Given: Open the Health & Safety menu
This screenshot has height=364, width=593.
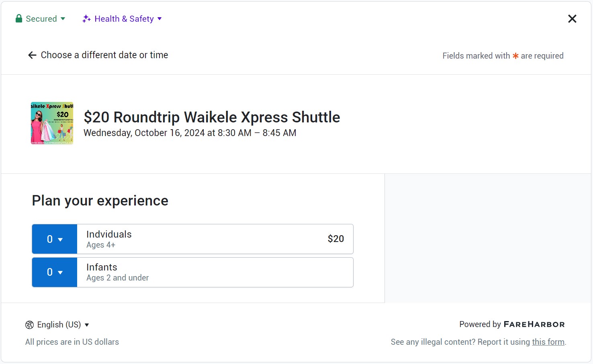Looking at the screenshot, I should (124, 19).
